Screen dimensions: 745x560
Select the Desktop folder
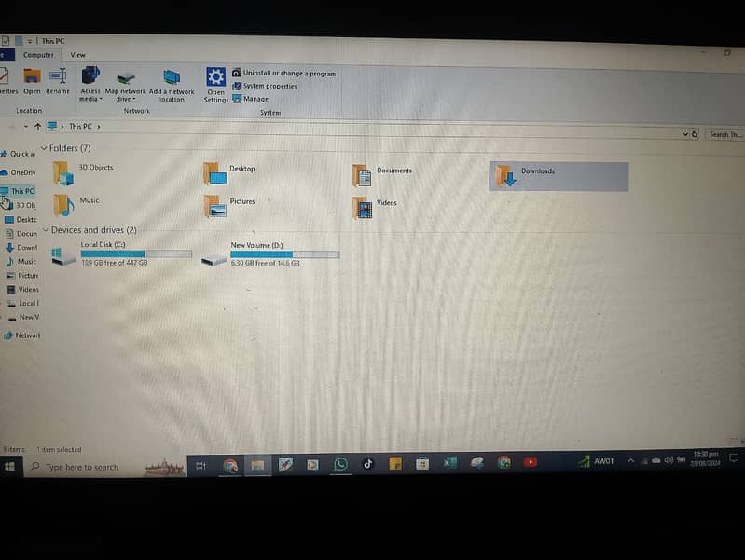coord(229,174)
